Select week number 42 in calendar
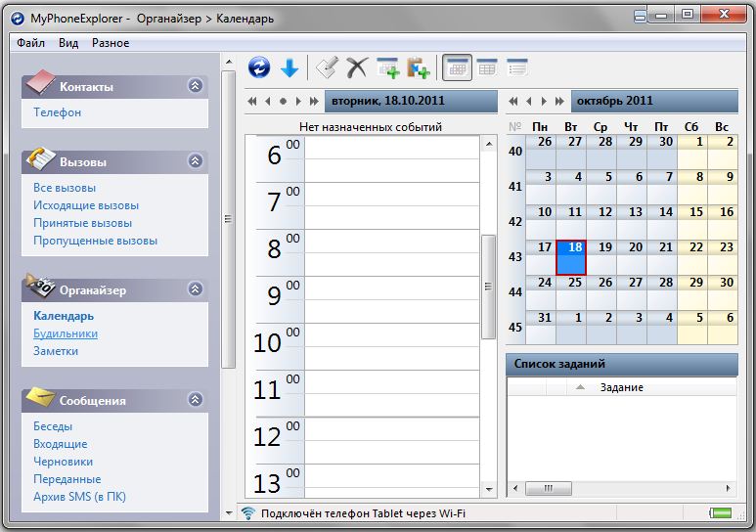This screenshot has height=532, width=756. (515, 222)
